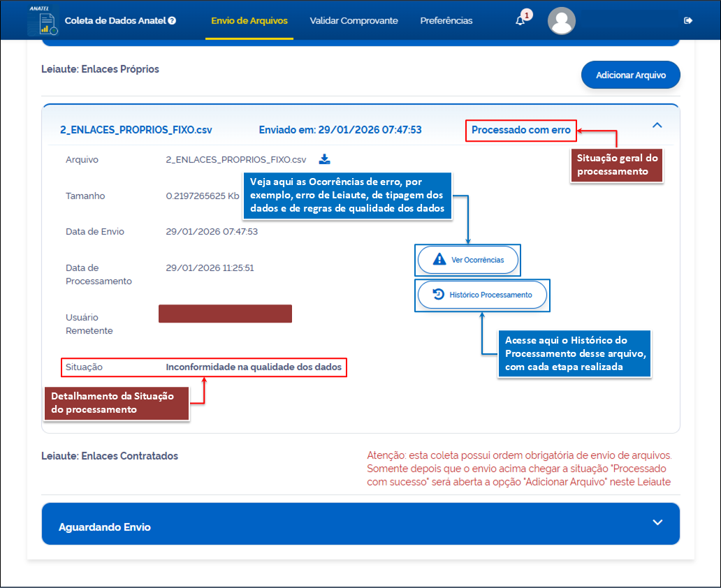Click the Processado com erro status
The height and width of the screenshot is (588, 721).
point(521,130)
